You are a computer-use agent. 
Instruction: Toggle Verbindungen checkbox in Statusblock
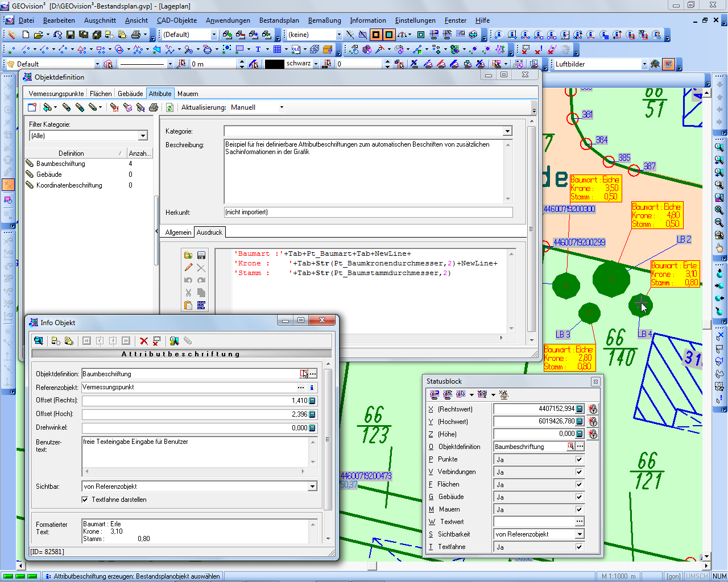pos(579,472)
